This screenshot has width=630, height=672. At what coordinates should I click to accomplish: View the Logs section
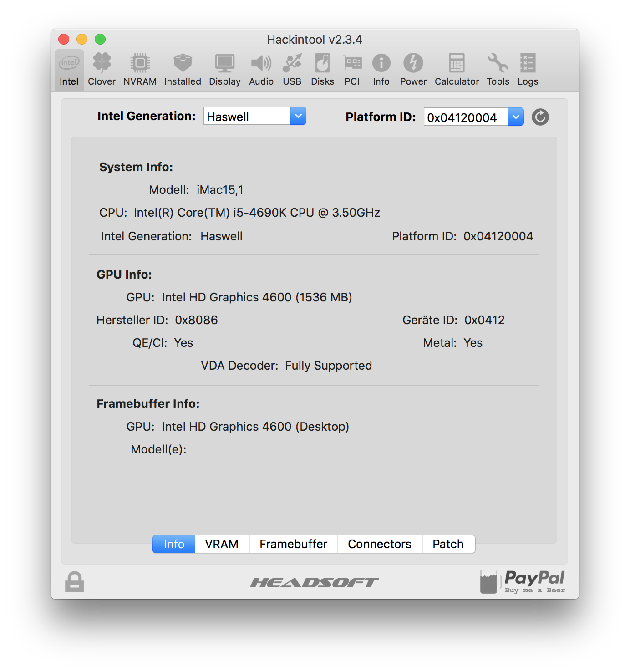click(x=528, y=70)
